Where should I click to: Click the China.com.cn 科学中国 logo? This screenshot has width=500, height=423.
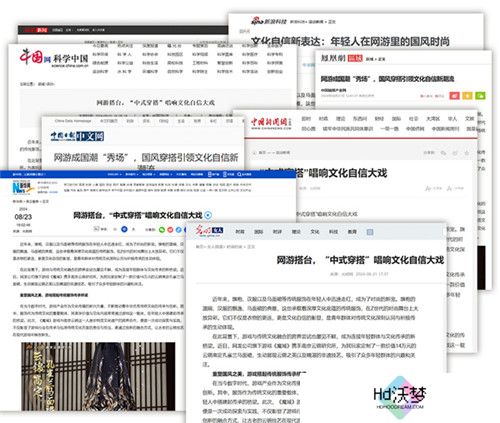point(54,58)
